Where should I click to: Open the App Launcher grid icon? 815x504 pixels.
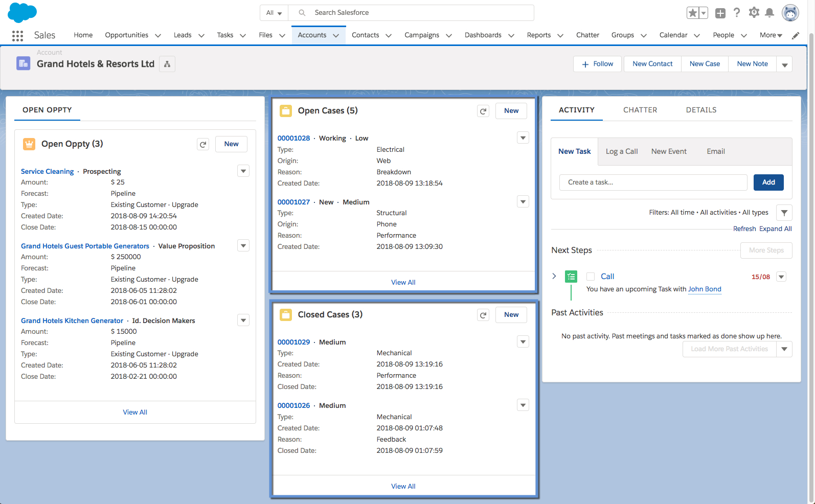(x=17, y=35)
